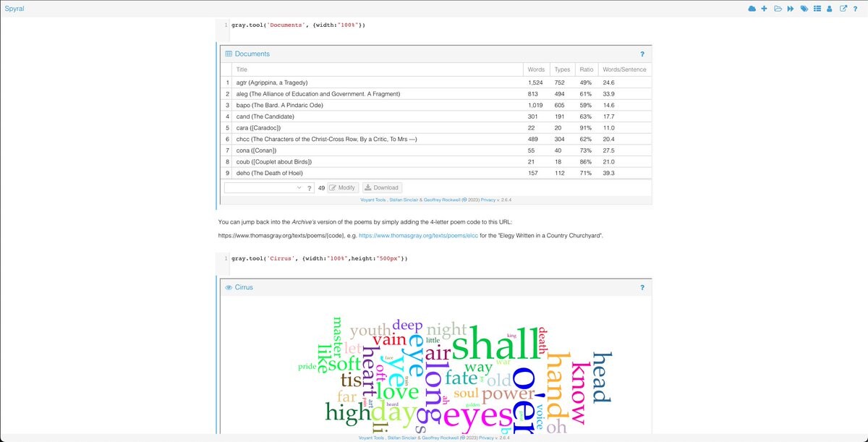
Task: Select the row 'cona ([Conan])'
Action: [x=436, y=150]
